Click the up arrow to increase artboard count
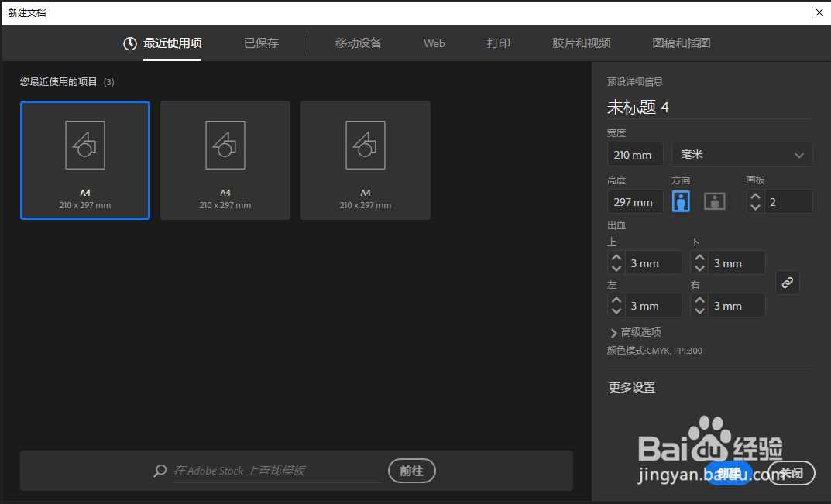The width and height of the screenshot is (831, 504). tap(755, 196)
